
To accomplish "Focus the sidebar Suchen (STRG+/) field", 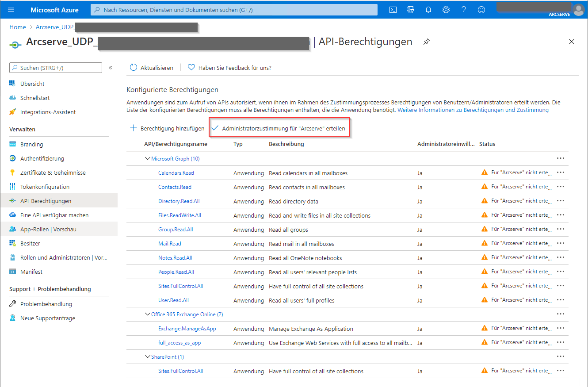I will tap(56, 68).
